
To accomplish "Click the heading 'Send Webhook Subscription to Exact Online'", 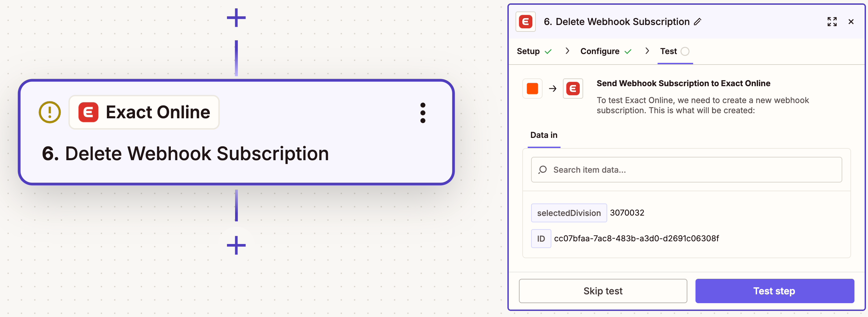I will [683, 83].
